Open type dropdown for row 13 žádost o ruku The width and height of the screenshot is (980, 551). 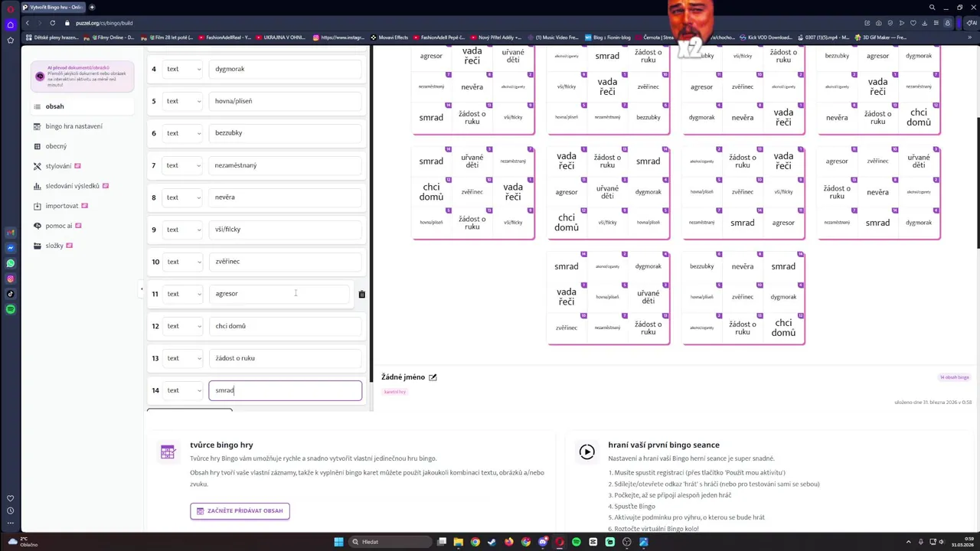[183, 358]
